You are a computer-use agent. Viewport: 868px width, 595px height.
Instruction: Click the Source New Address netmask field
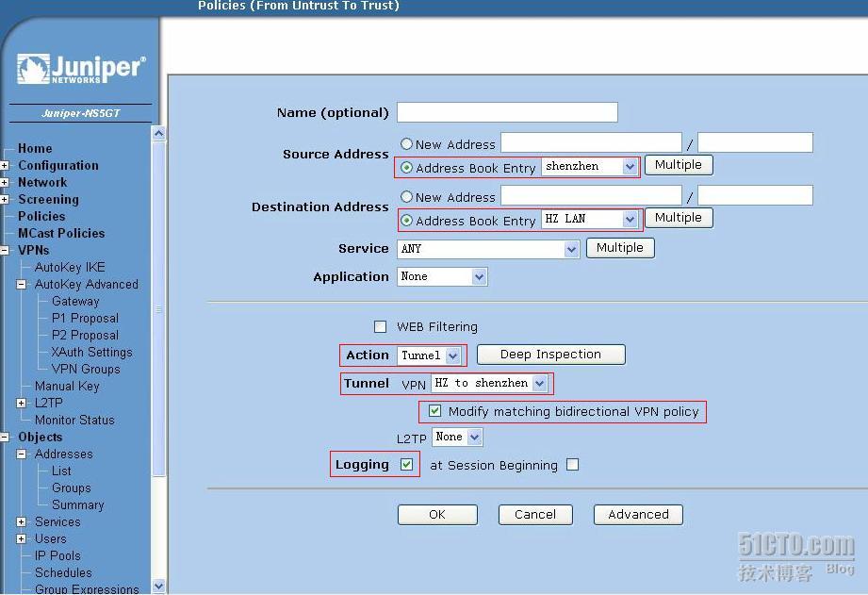[x=755, y=142]
